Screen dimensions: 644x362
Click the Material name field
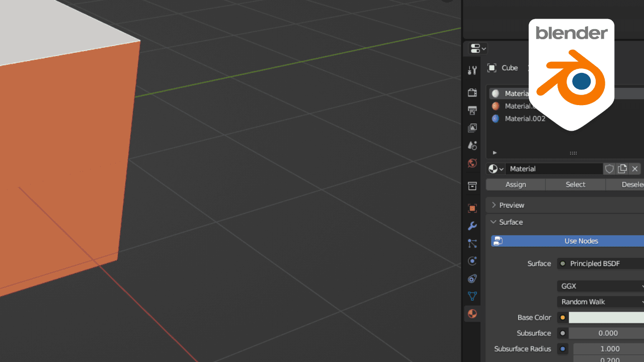coord(554,169)
